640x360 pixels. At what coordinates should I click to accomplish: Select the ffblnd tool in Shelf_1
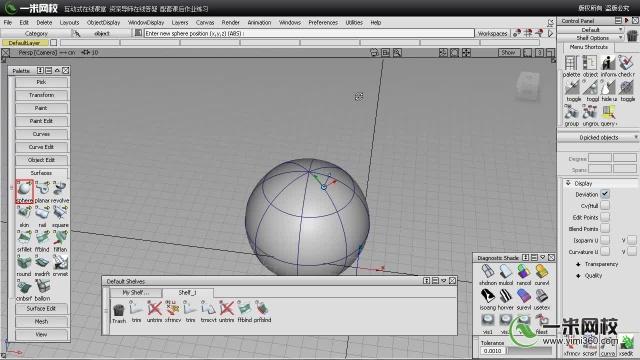[244, 313]
